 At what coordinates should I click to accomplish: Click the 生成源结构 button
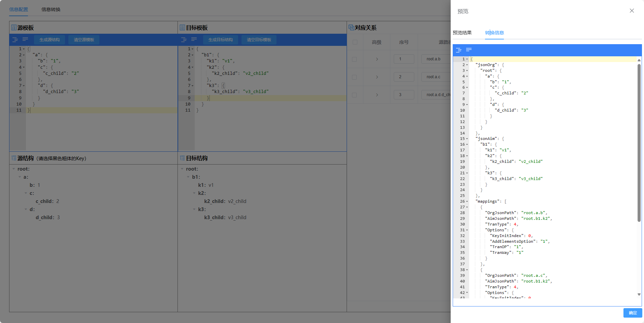50,40
